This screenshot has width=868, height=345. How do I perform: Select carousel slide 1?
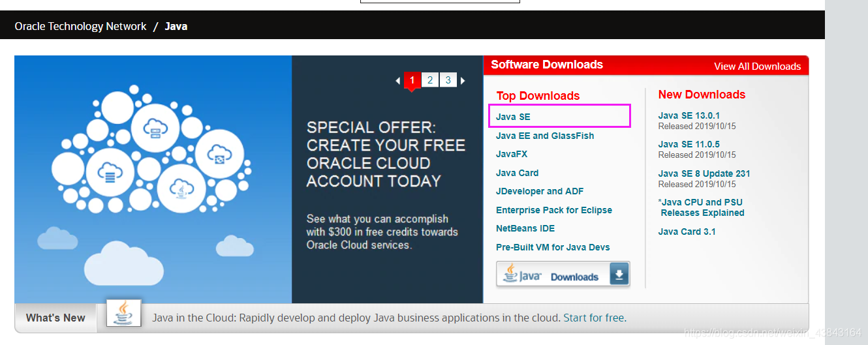[412, 80]
